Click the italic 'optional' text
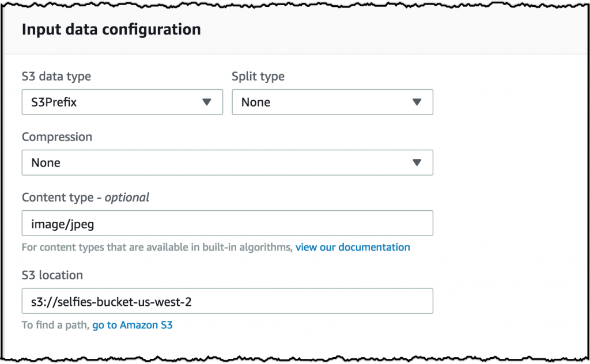The height and width of the screenshot is (364, 590). tap(127, 198)
